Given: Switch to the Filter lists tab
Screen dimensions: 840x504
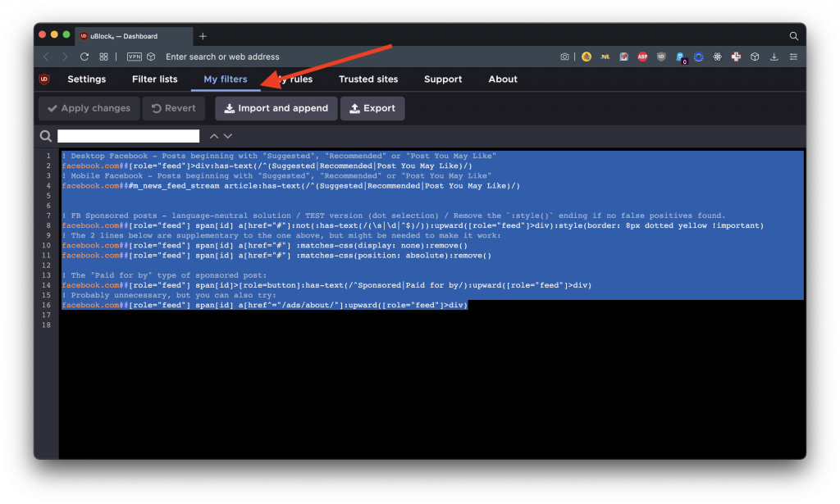Looking at the screenshot, I should click(x=154, y=79).
